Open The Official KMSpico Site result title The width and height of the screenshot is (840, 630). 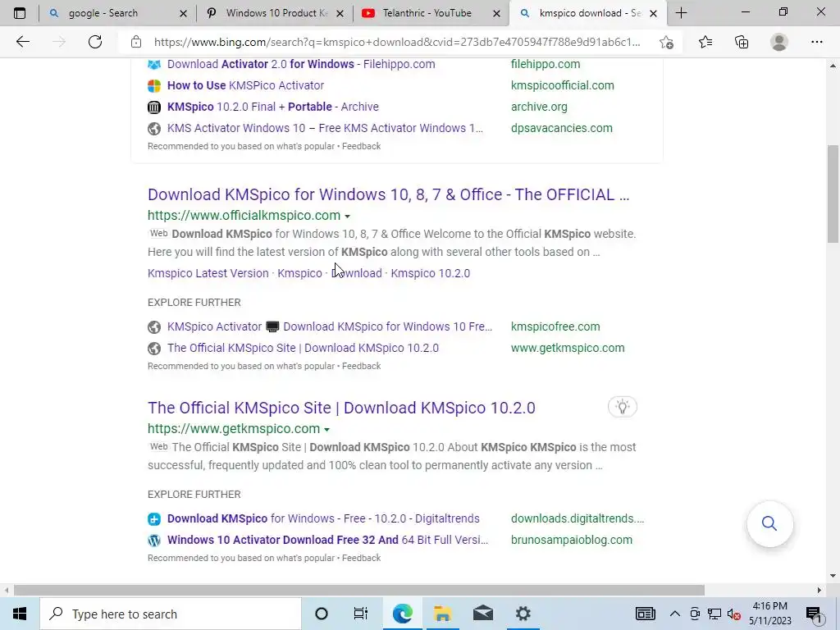click(x=341, y=408)
